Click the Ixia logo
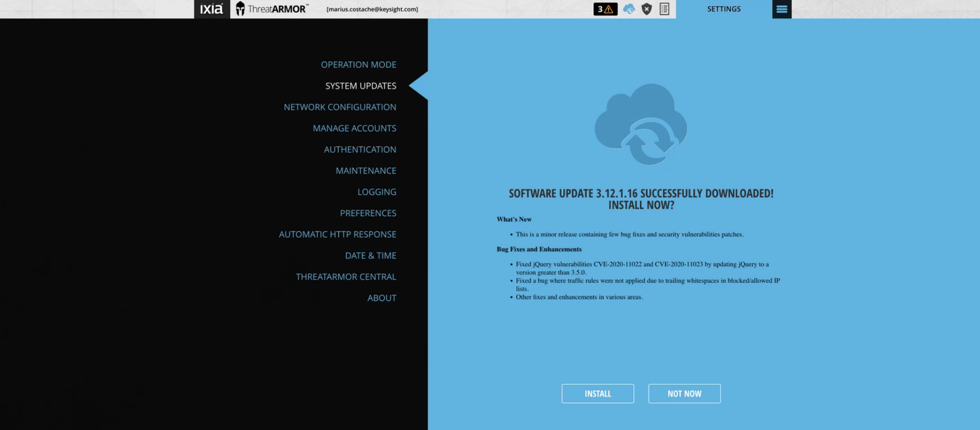The width and height of the screenshot is (980, 430). pyautogui.click(x=212, y=9)
